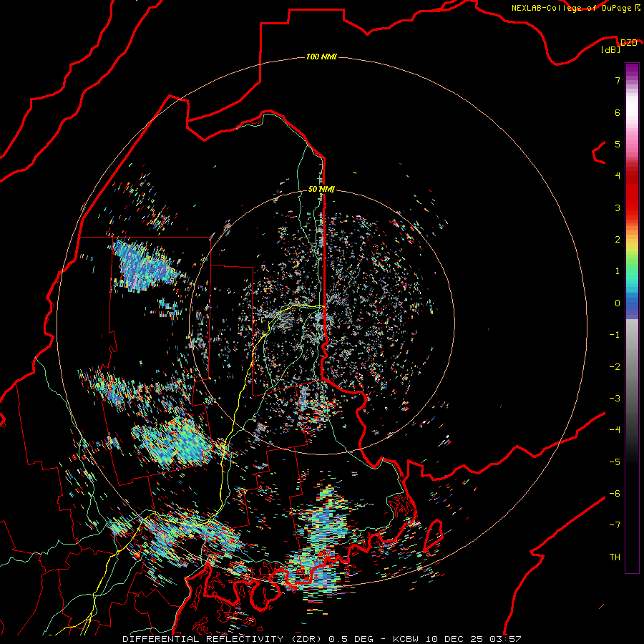Screen dimensions: 644x644
Task: Click the red band of the ZDR color bar
Action: 632,193
